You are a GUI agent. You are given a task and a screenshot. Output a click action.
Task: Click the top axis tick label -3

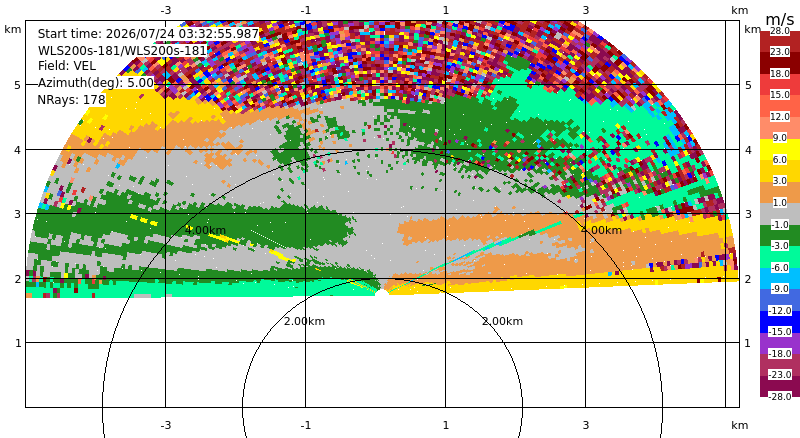pyautogui.click(x=165, y=10)
